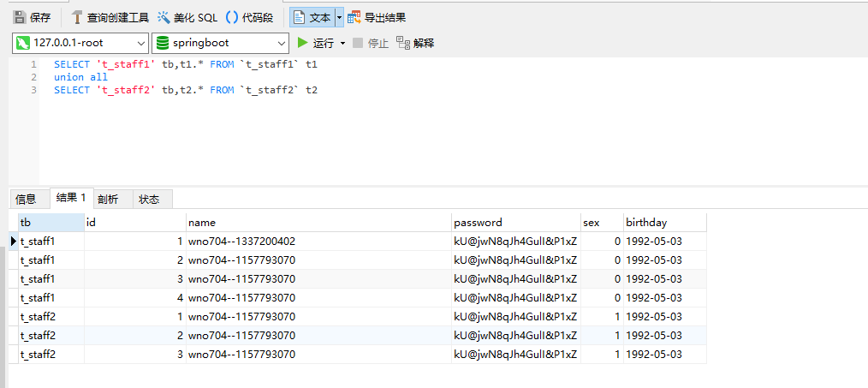Screen dimensions: 868x388
Task: Click the Explain (解释) button
Action: click(415, 43)
